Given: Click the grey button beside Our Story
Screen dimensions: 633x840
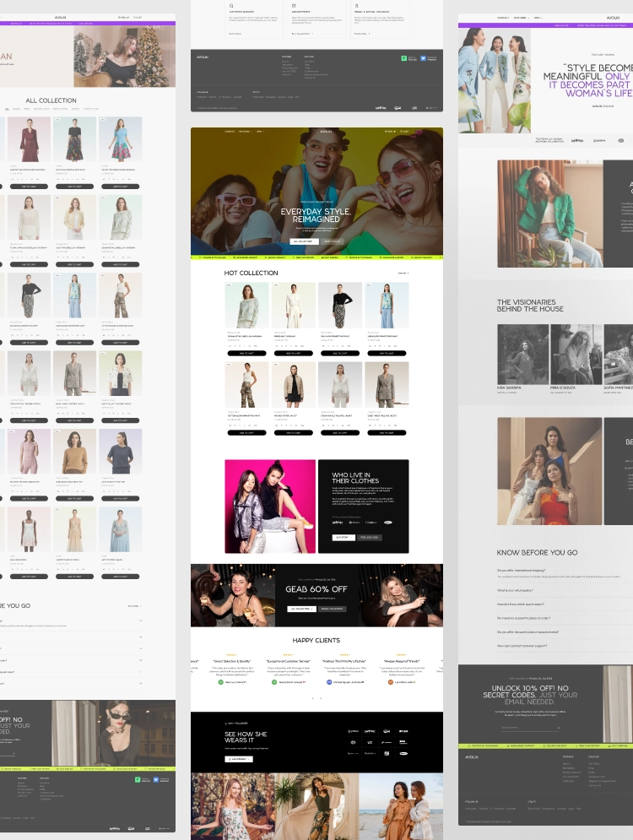Looking at the screenshot, I should coord(369,537).
